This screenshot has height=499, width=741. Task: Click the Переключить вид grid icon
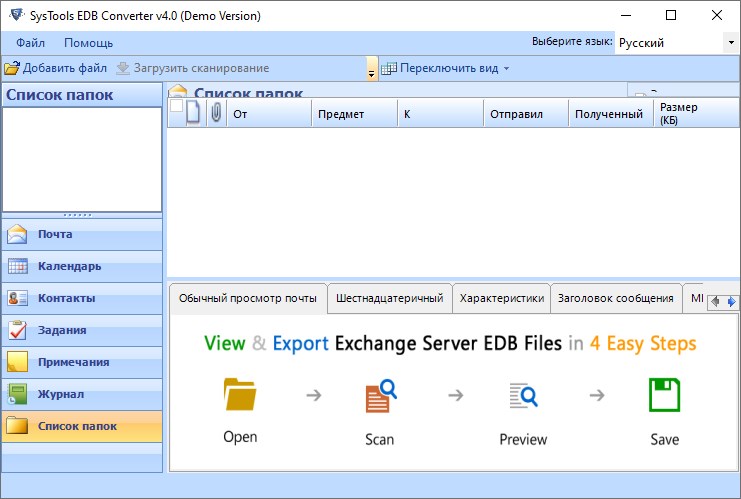pyautogui.click(x=389, y=69)
